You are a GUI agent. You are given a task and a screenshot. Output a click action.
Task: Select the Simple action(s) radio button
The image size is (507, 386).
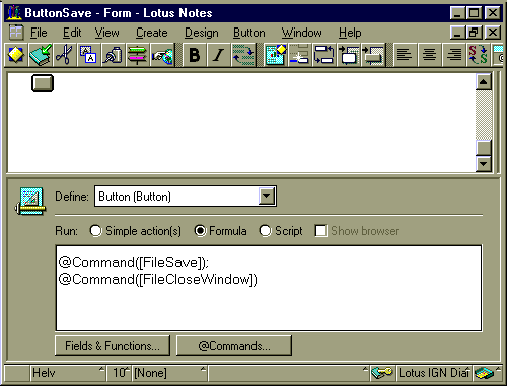click(x=95, y=231)
